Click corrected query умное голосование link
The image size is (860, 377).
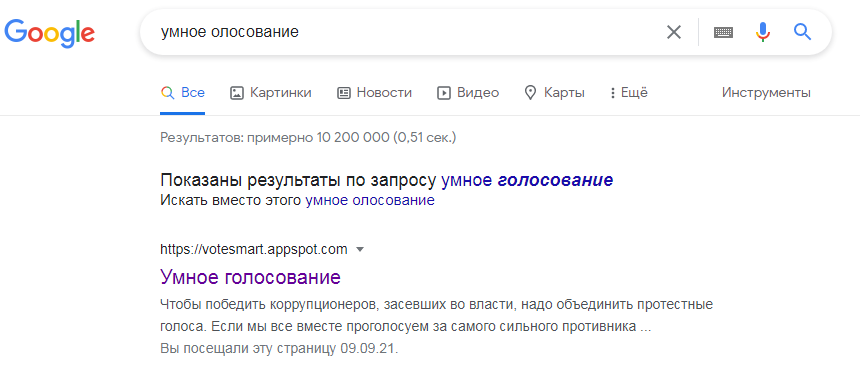click(527, 180)
